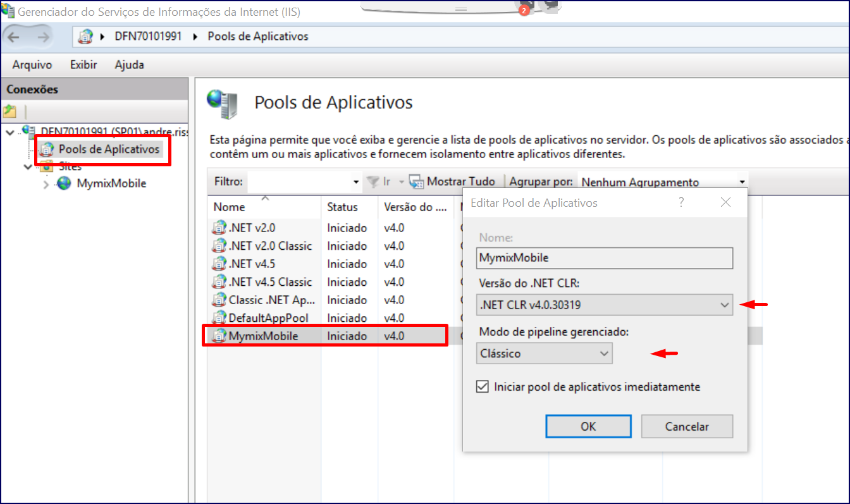Select MymixMobile site in the tree
Image resolution: width=850 pixels, height=504 pixels.
coord(111,184)
